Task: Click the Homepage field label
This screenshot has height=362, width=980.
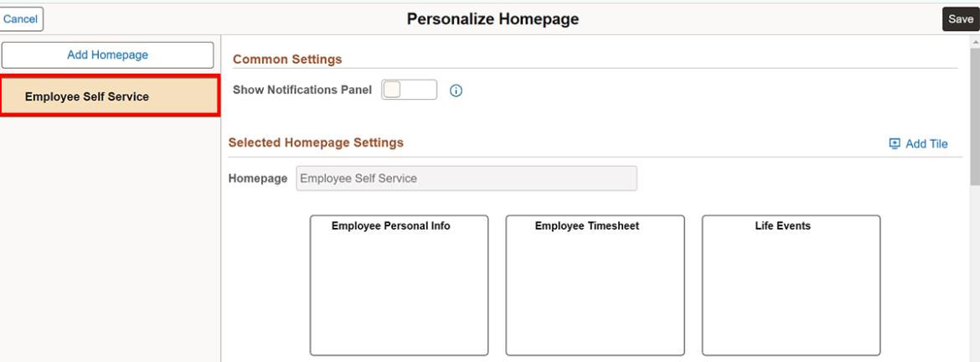Action: click(258, 178)
